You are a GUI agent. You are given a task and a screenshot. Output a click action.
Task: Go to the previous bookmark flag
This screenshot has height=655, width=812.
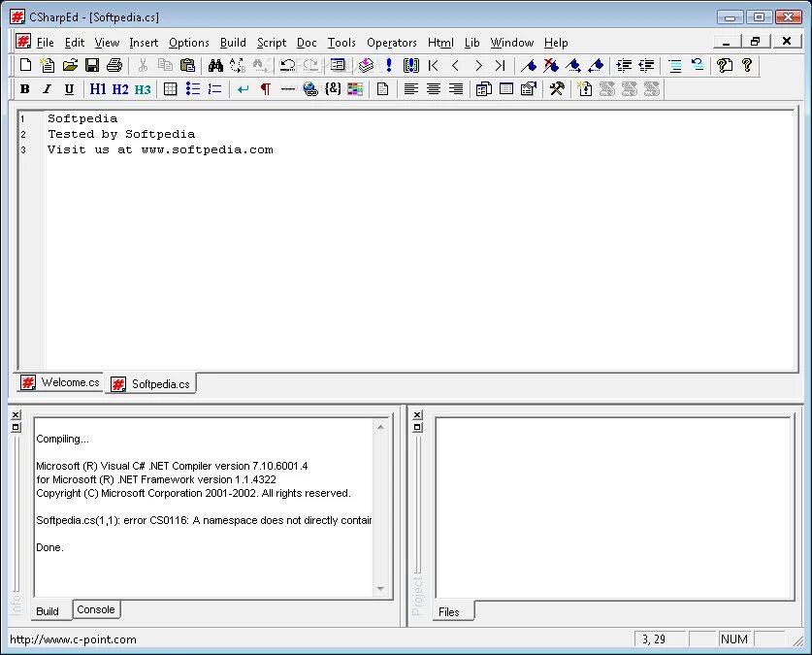coord(596,65)
